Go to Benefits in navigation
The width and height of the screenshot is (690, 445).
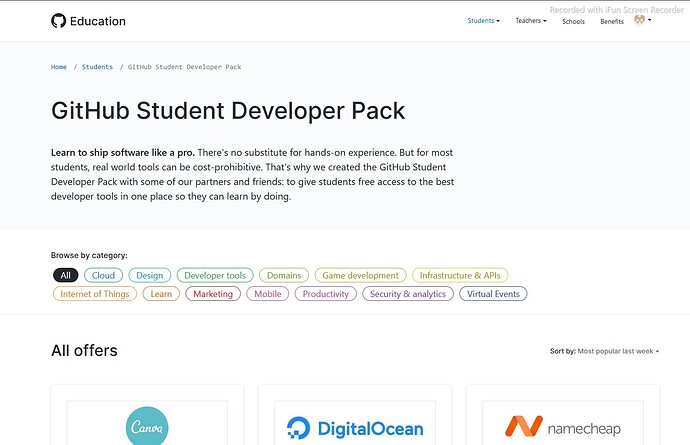coord(612,21)
